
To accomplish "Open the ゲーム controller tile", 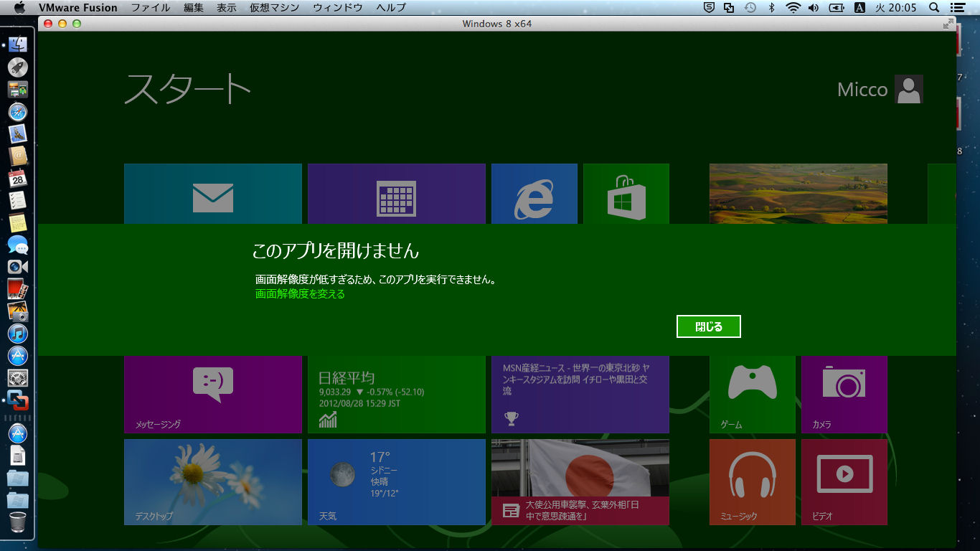I will [x=753, y=395].
